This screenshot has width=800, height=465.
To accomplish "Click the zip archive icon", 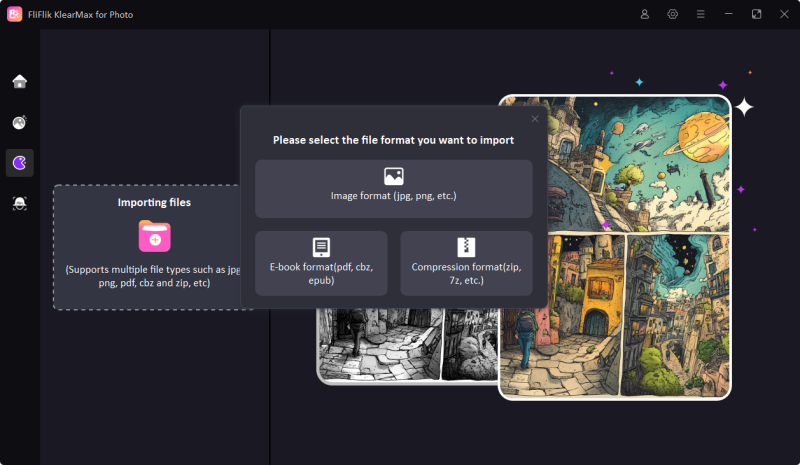I will [x=466, y=248].
